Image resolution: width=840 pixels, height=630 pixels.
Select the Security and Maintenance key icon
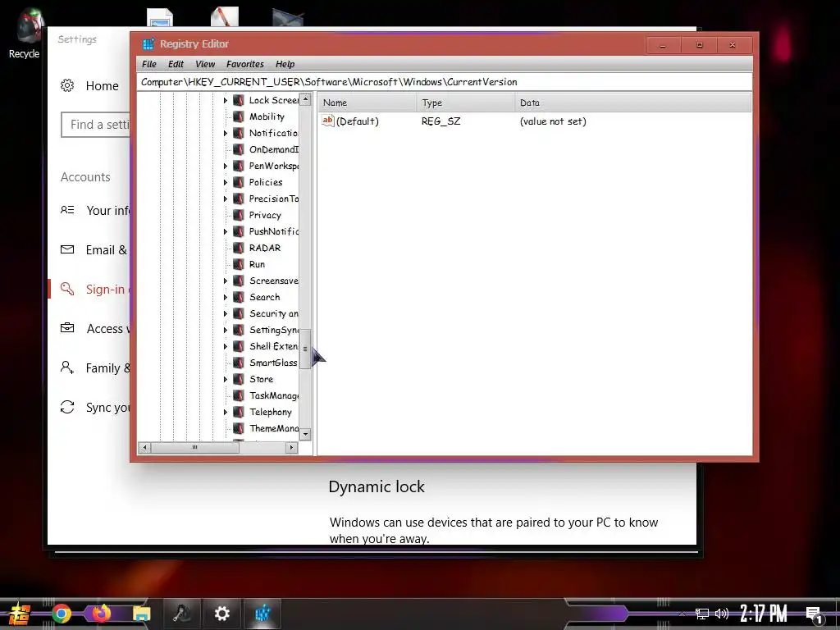[239, 314]
